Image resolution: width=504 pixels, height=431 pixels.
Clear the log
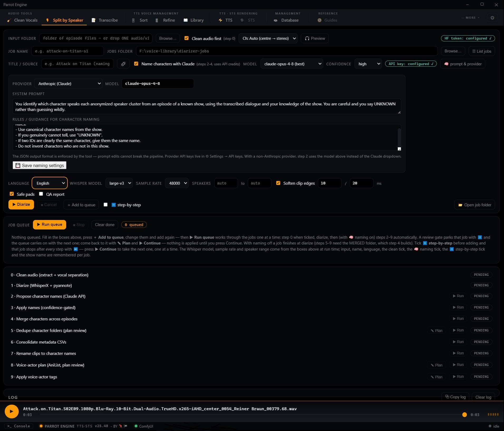[483, 397]
